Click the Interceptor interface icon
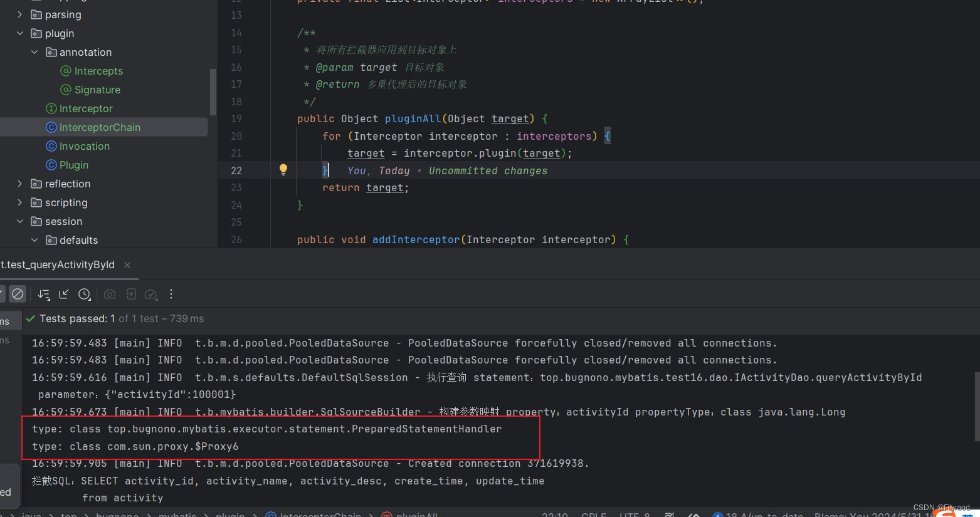Screen dimensions: 980x517 click(x=51, y=108)
